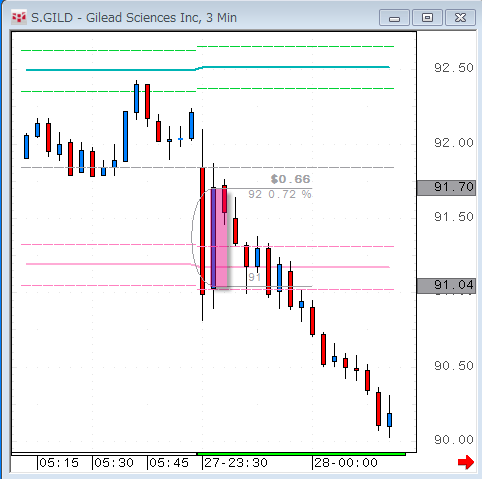Click the red scroll-right arrow icon
The width and height of the screenshot is (482, 479).
click(466, 462)
